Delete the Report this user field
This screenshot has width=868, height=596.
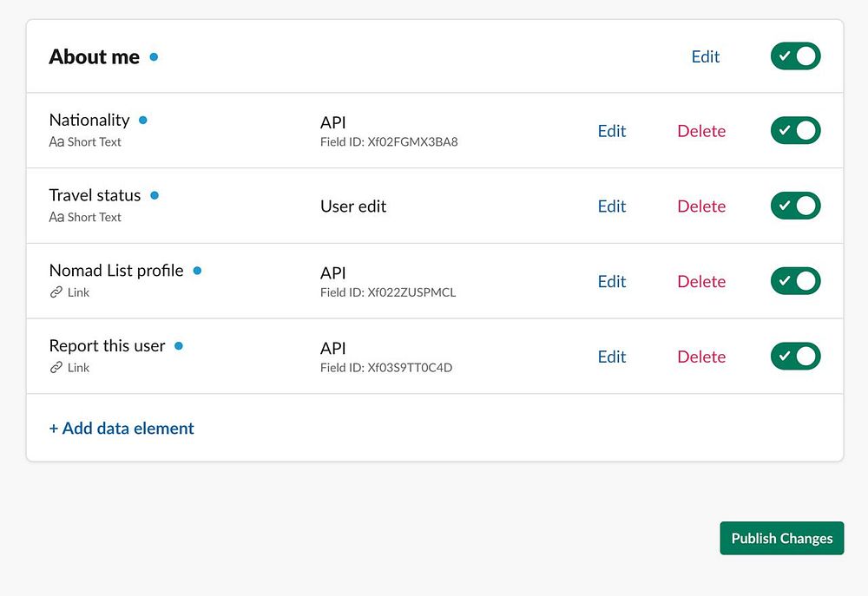pyautogui.click(x=701, y=357)
